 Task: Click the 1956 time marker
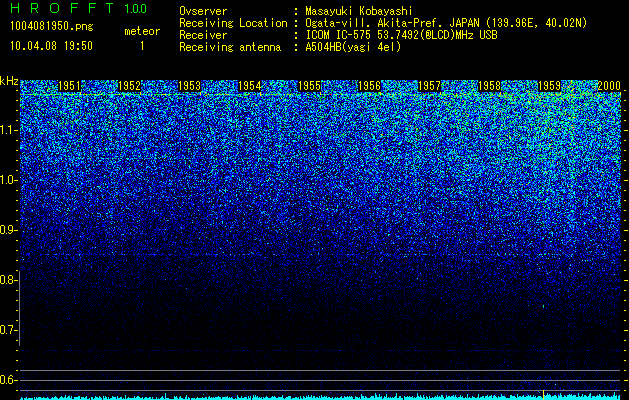click(x=369, y=86)
